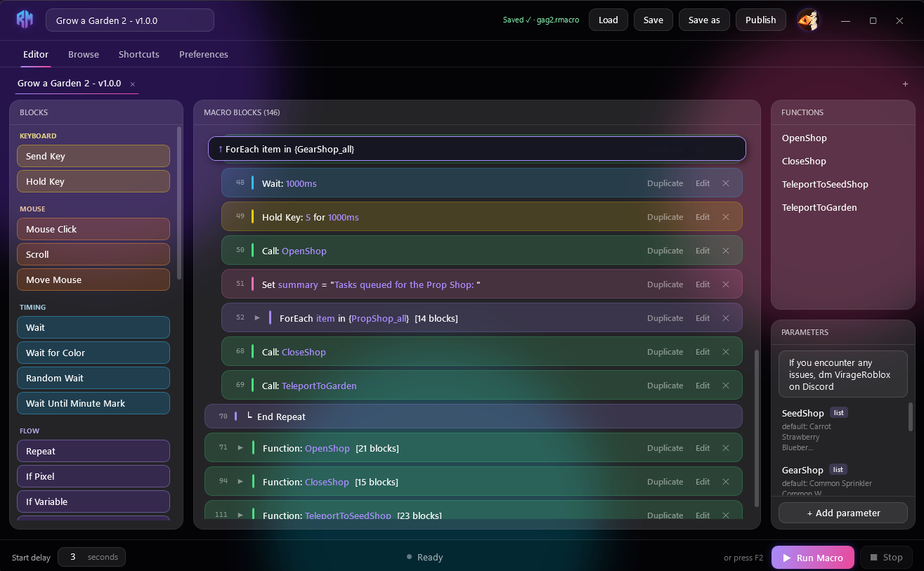Switch to the Editor tab
This screenshot has width=924, height=571.
point(36,54)
